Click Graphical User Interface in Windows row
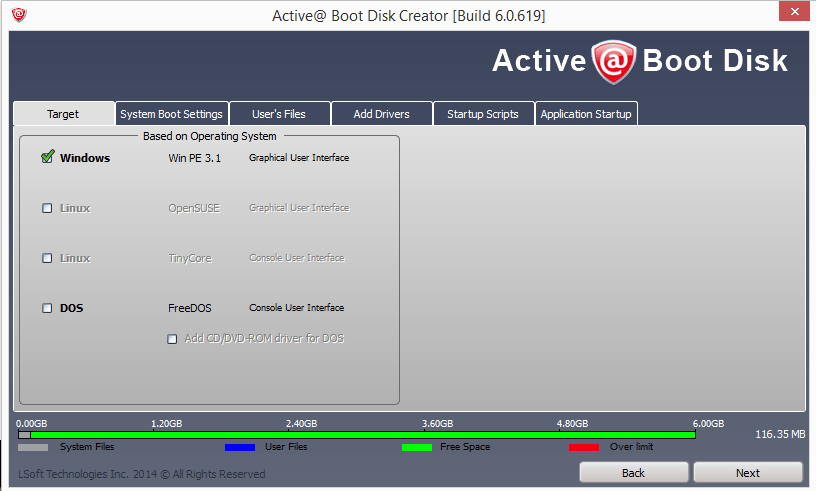The image size is (816, 491). point(299,158)
